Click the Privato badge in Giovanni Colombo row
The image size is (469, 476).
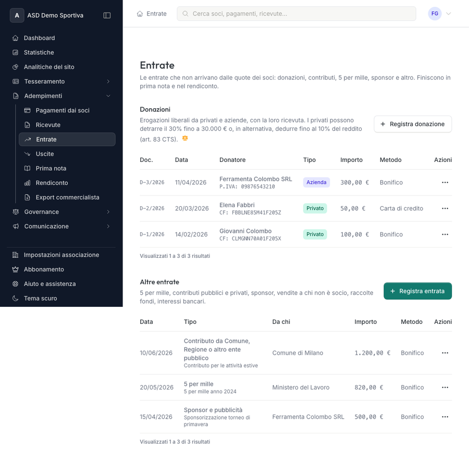coord(315,234)
